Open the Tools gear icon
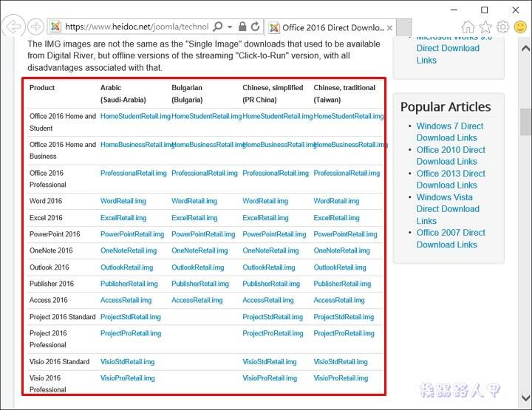 coord(503,27)
